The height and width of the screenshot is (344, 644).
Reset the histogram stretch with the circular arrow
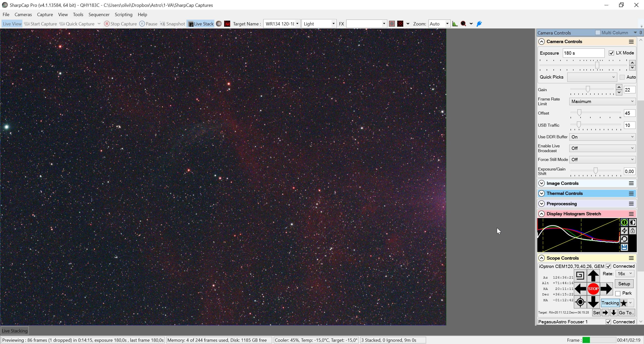click(624, 239)
